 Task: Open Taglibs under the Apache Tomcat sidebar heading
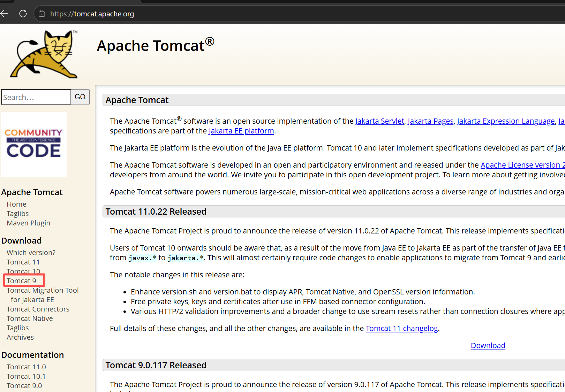coord(18,214)
